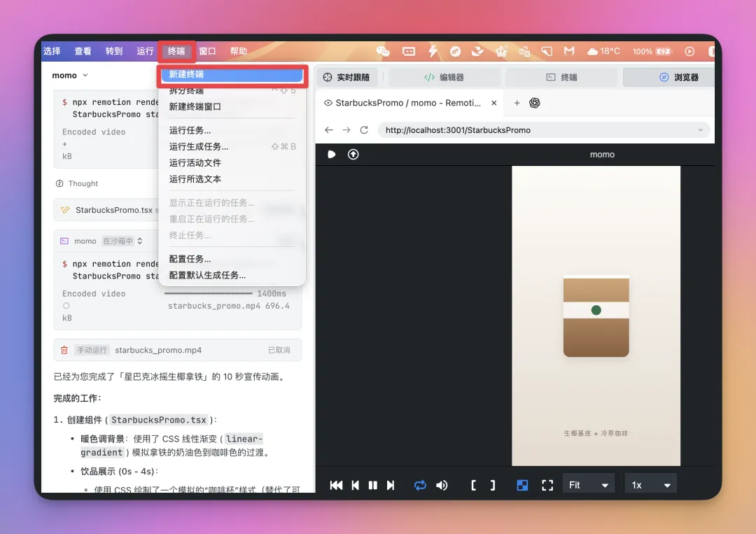The height and width of the screenshot is (534, 756).
Task: Open the 选择 menu
Action: tap(52, 51)
